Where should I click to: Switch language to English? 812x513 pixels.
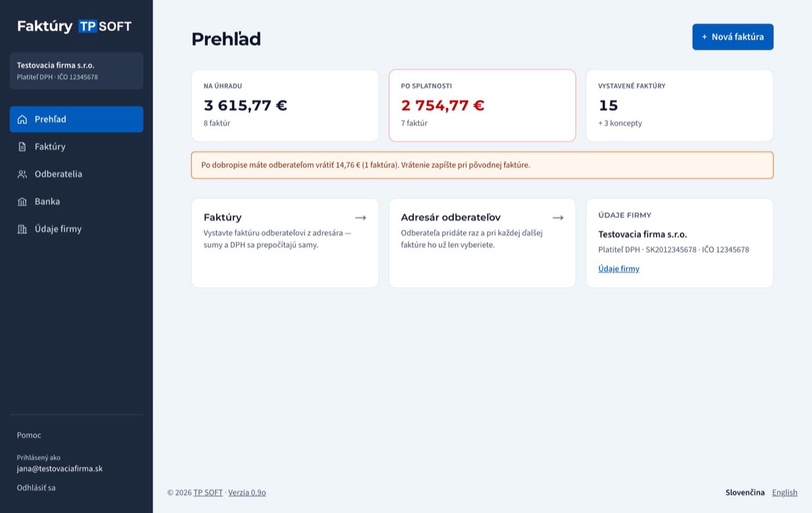pyautogui.click(x=785, y=493)
